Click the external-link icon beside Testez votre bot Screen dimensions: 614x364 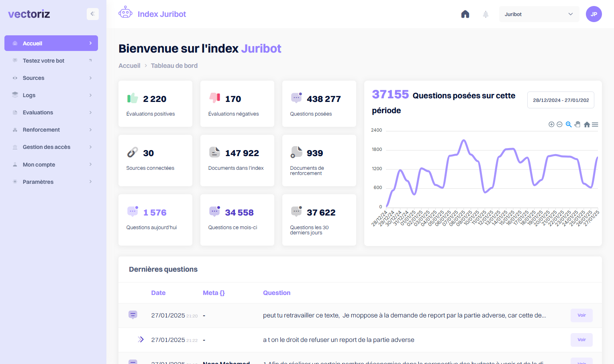[90, 60]
